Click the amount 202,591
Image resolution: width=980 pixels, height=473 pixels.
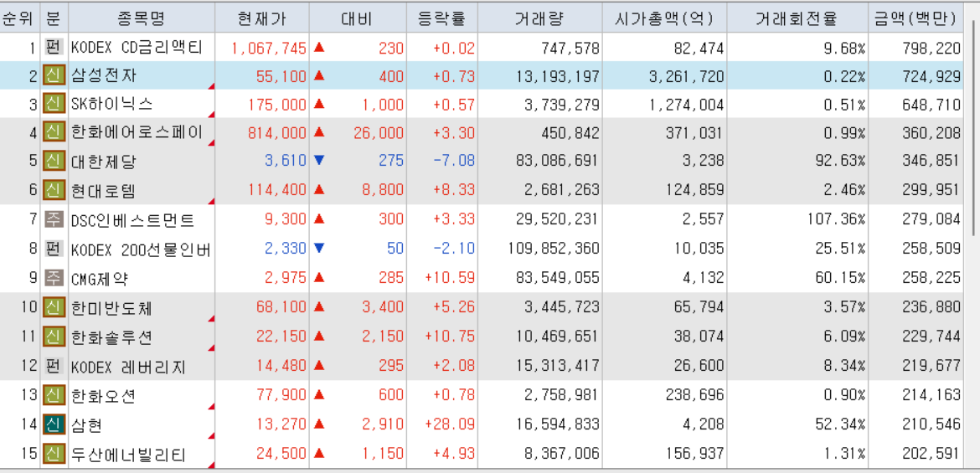[931, 454]
